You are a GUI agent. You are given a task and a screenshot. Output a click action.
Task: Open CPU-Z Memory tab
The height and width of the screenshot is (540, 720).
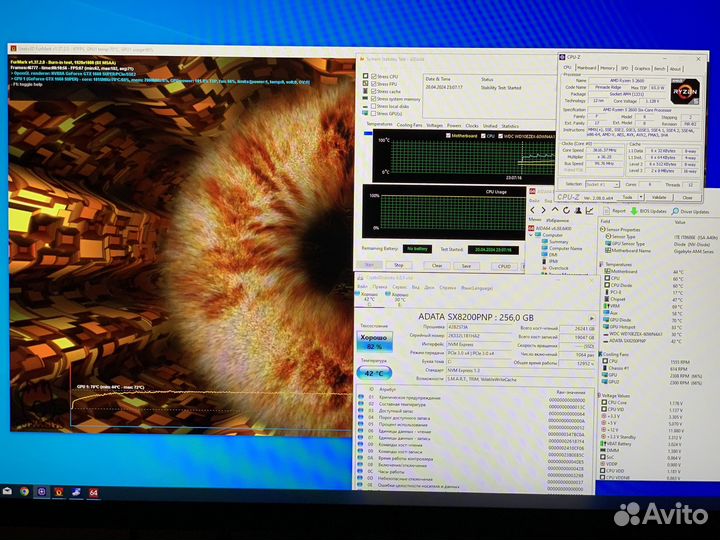608,68
